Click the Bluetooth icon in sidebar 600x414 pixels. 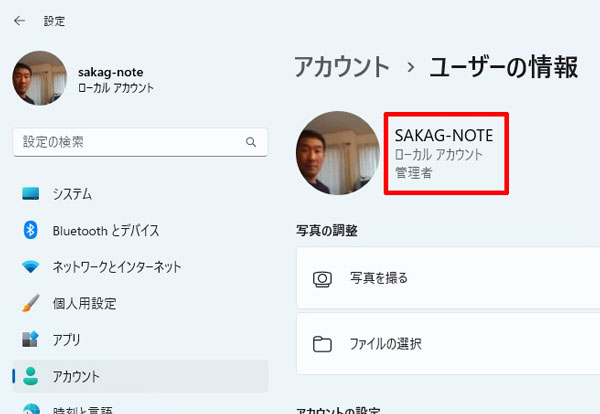pyautogui.click(x=30, y=230)
